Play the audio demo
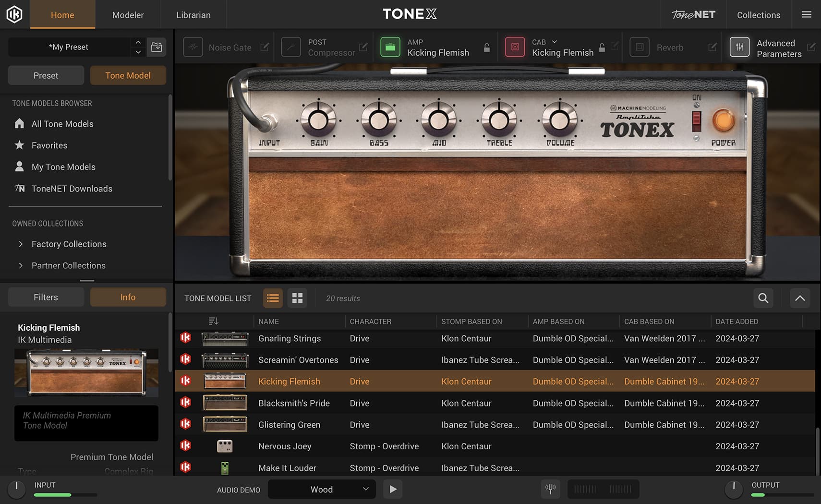Viewport: 821px width, 504px height. (393, 489)
